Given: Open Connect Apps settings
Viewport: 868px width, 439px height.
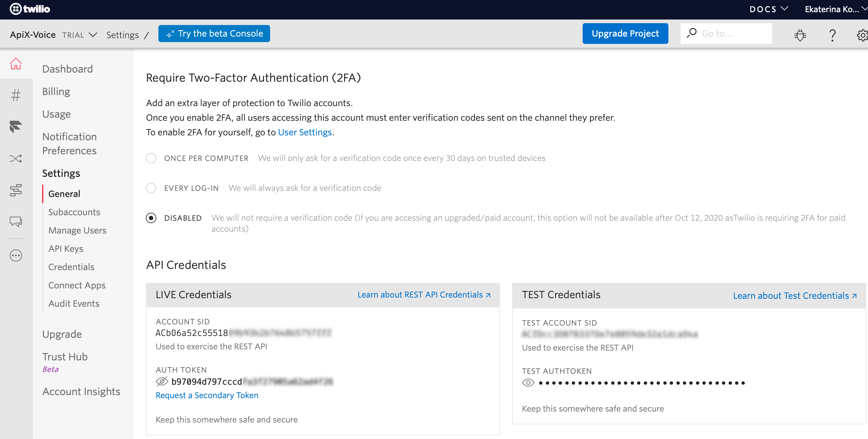Looking at the screenshot, I should pyautogui.click(x=77, y=285).
